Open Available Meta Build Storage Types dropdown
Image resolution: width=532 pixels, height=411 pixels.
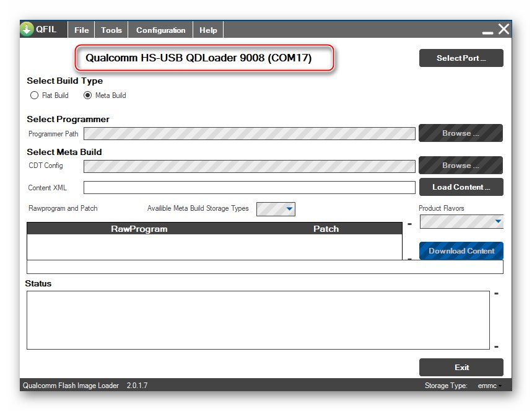276,209
